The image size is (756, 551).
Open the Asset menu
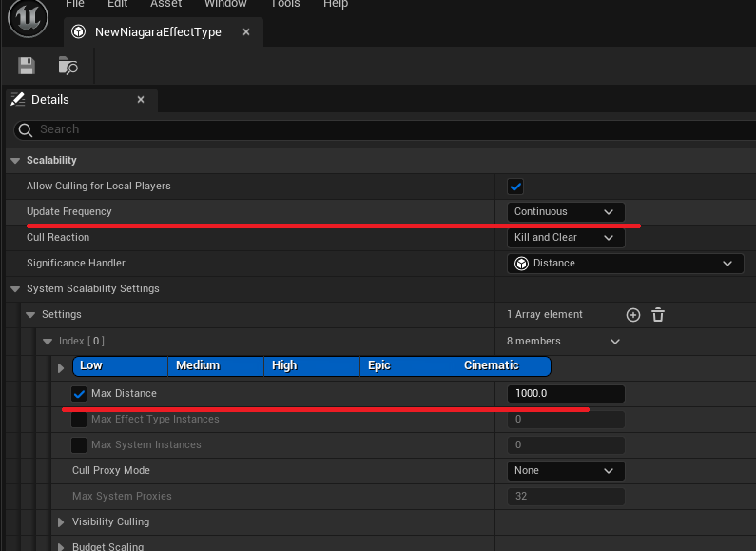point(166,4)
